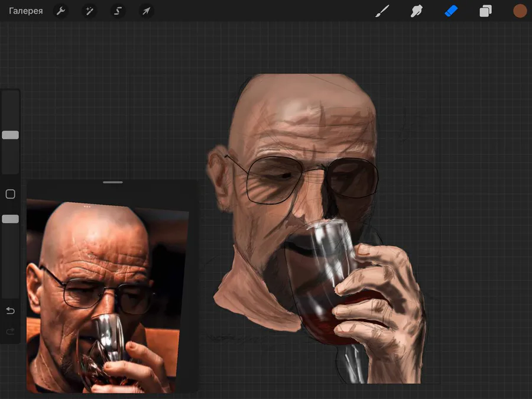Redo the undone stroke
The height and width of the screenshot is (399, 532).
click(x=11, y=331)
